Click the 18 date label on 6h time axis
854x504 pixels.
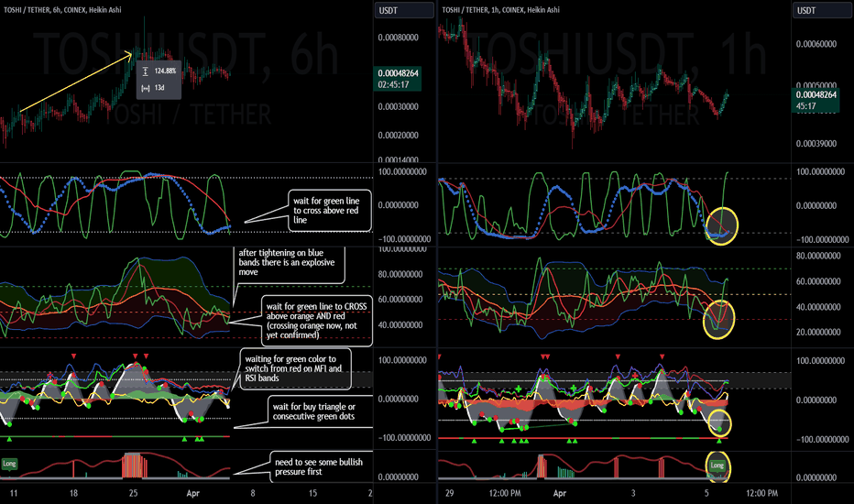pos(73,493)
